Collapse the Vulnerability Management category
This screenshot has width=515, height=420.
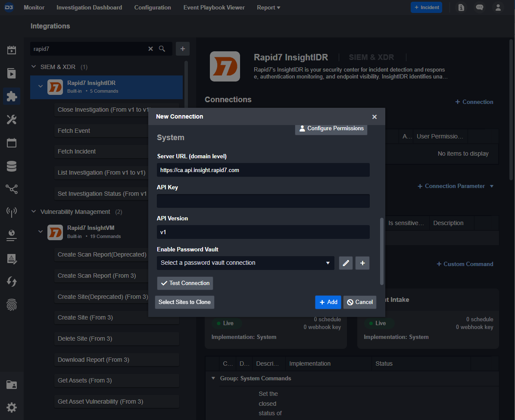point(34,212)
